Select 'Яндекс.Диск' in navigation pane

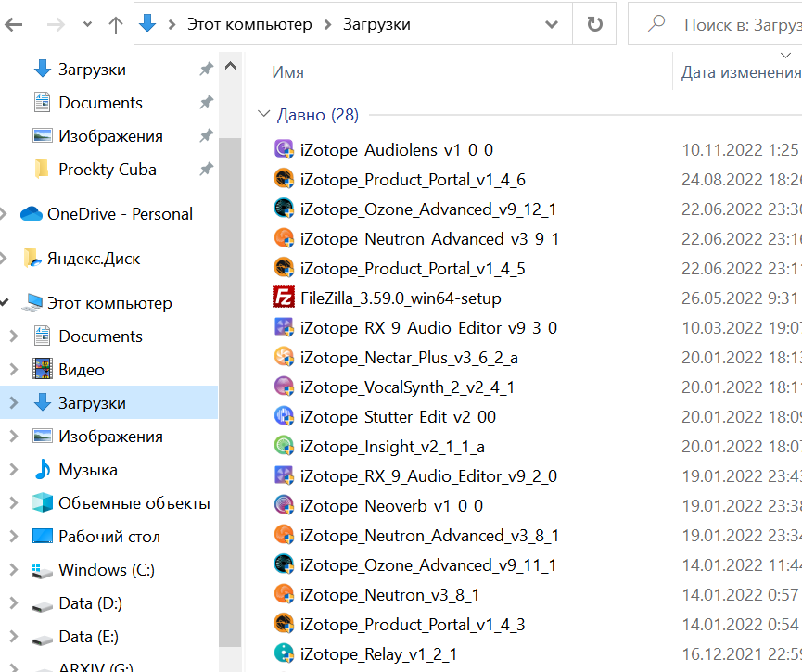(x=93, y=259)
